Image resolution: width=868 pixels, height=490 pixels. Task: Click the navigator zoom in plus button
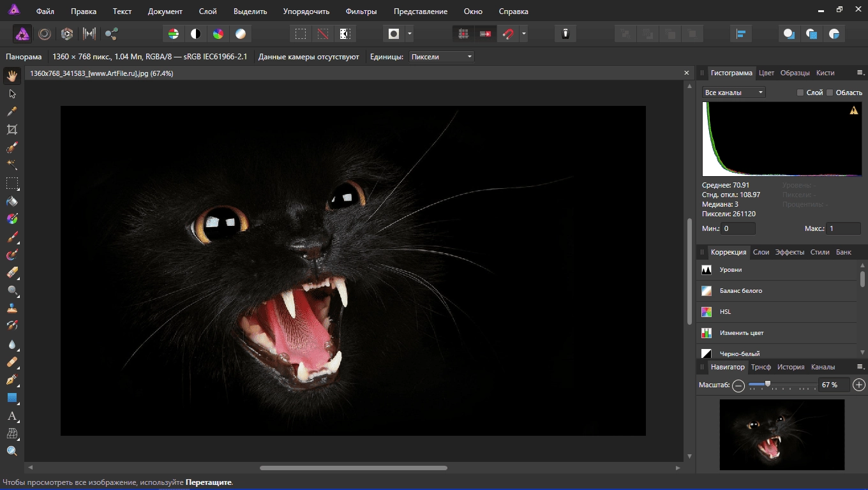pos(859,385)
